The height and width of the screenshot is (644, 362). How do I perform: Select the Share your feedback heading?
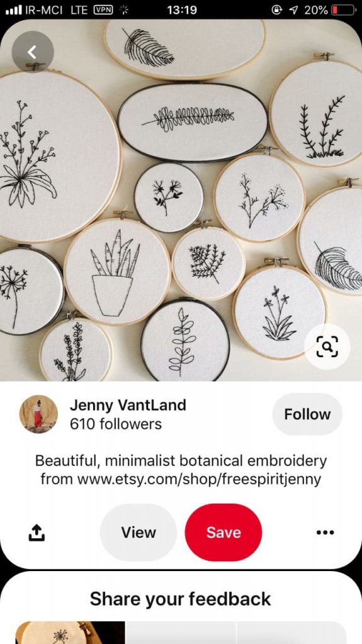point(181,599)
